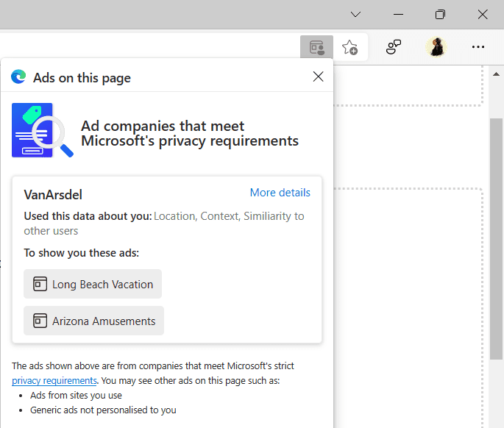
Task: Expand the tab search chevron in the title bar
Action: 355,15
